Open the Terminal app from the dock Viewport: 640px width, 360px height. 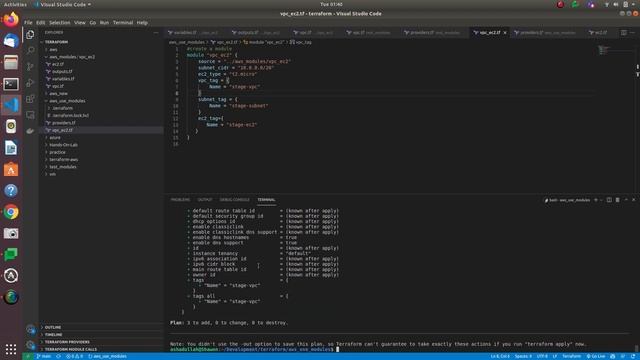pyautogui.click(x=11, y=84)
